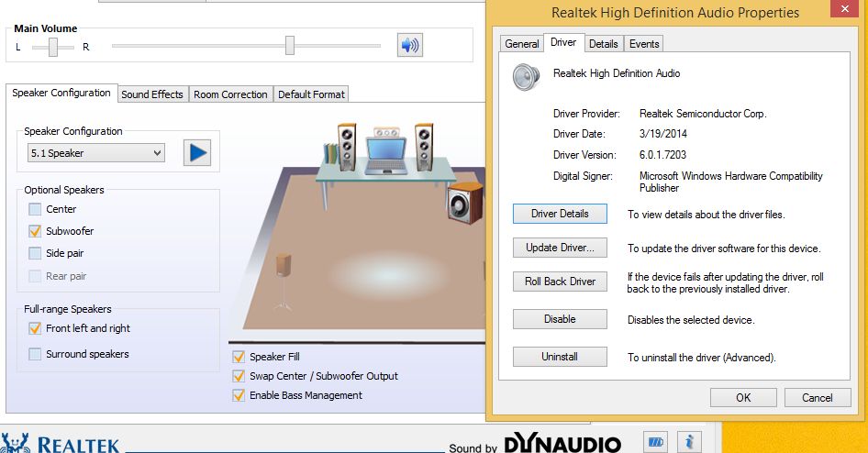Select the Driver tab in Properties
Image resolution: width=868 pixels, height=453 pixels.
click(563, 42)
